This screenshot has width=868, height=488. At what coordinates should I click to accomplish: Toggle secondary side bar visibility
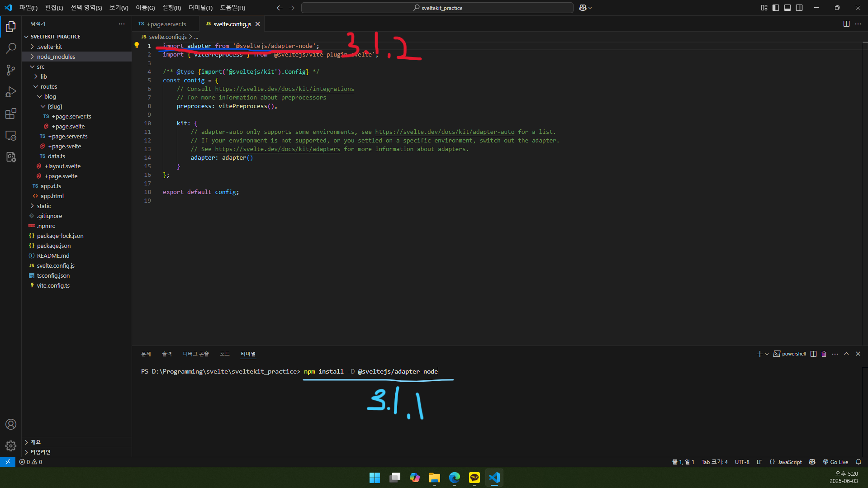coord(799,8)
